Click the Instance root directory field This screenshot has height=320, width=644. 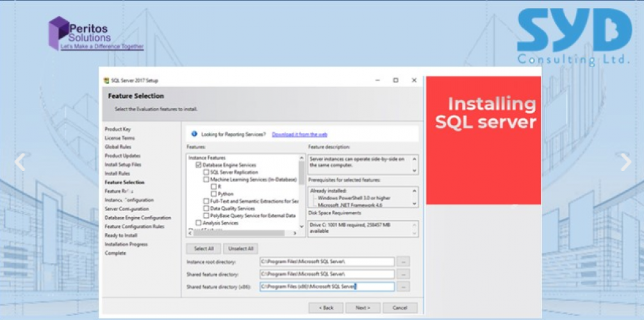click(327, 262)
